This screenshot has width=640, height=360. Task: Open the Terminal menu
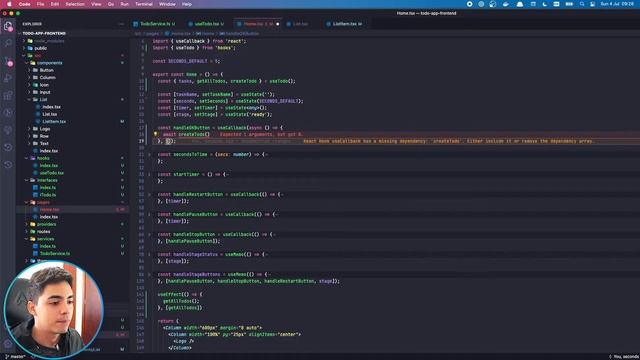pyautogui.click(x=144, y=4)
